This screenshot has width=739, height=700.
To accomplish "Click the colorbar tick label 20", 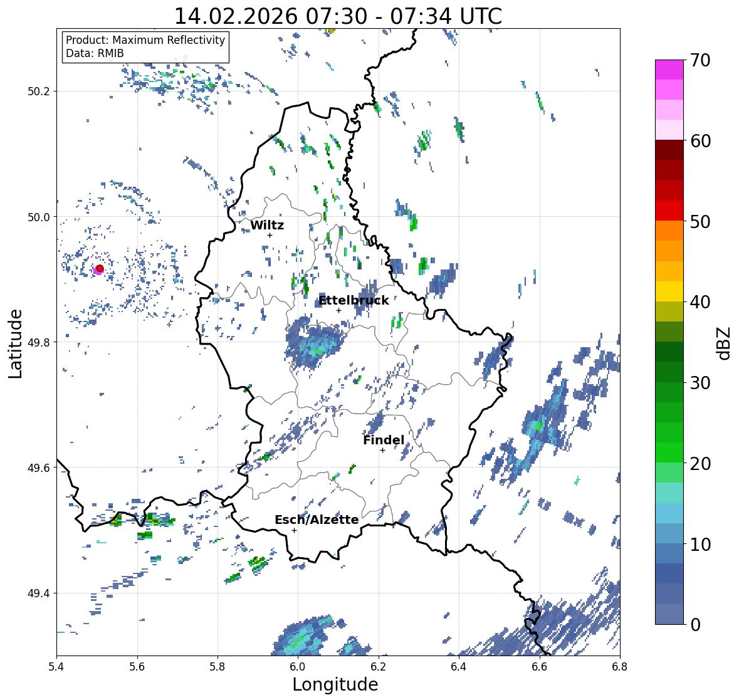I will coord(700,464).
